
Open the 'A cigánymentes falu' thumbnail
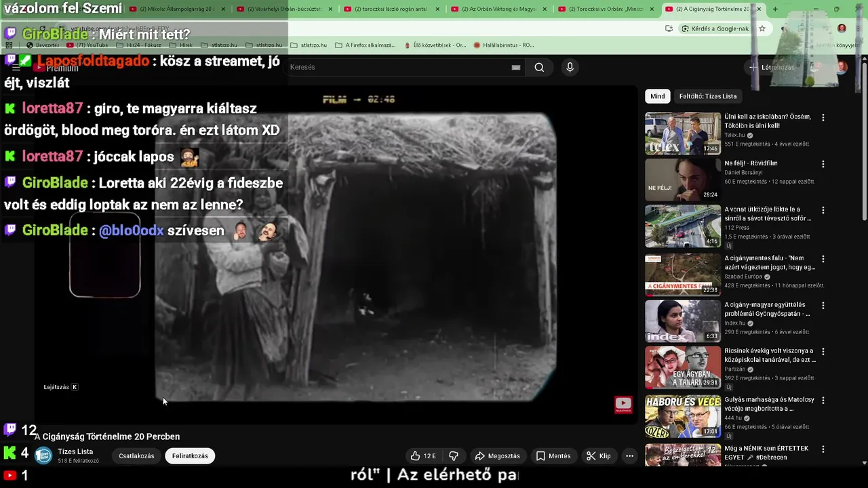[x=682, y=274]
